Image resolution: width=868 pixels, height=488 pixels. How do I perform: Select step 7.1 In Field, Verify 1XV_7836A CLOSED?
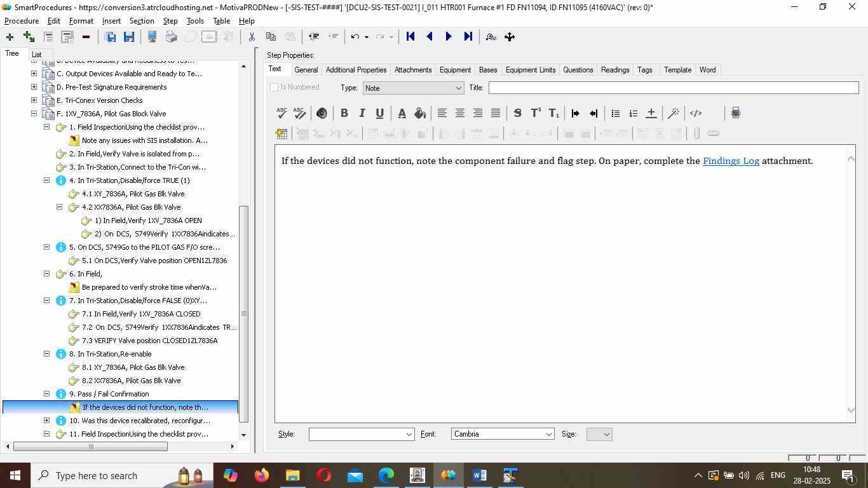141,314
